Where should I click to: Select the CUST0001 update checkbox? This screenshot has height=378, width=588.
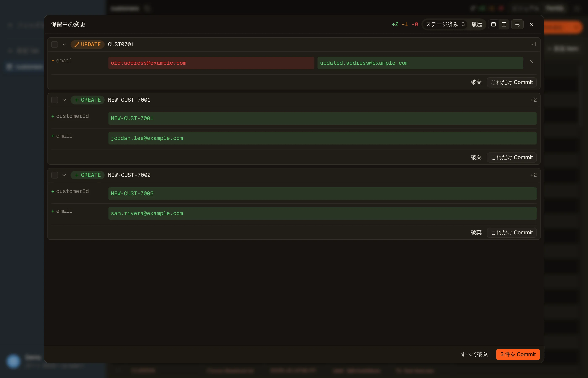click(x=54, y=45)
